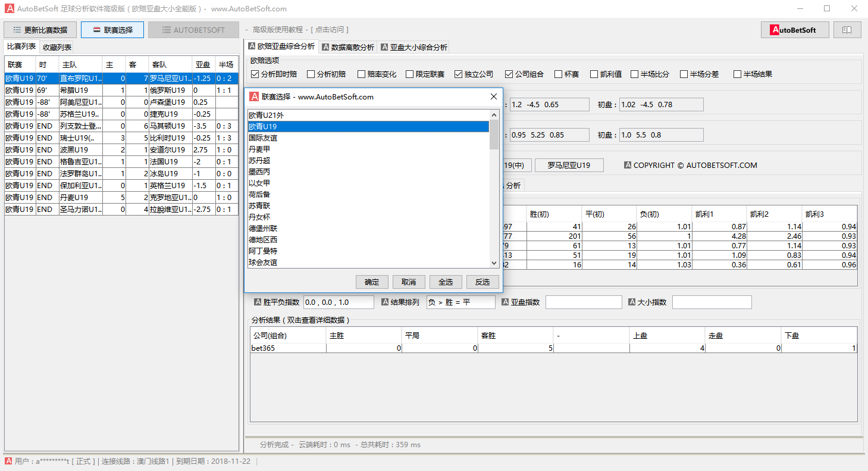Click the 罗马尼亚U19 team button
This screenshot has width=868, height=471.
569,166
